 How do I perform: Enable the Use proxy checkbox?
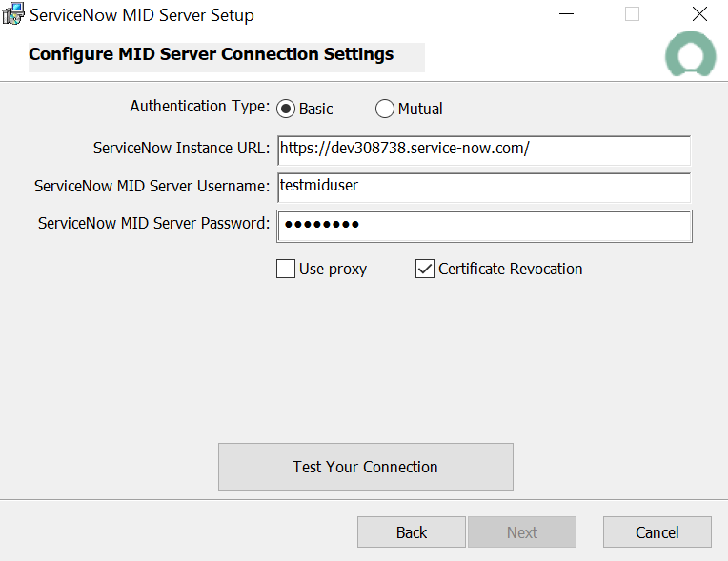[286, 270]
